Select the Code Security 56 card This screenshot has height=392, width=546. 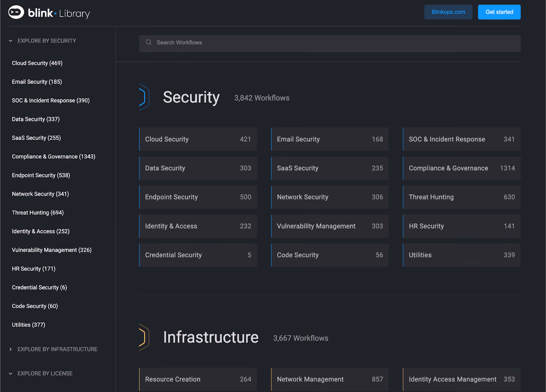330,255
